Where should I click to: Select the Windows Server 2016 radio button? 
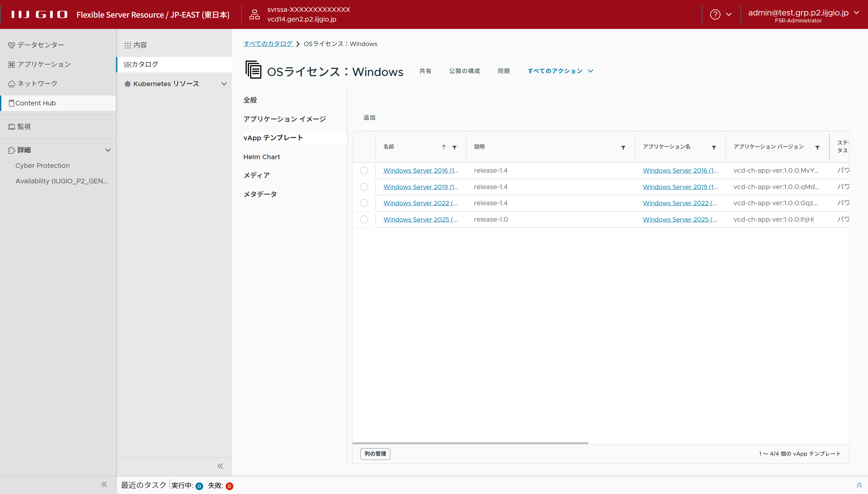pos(364,170)
